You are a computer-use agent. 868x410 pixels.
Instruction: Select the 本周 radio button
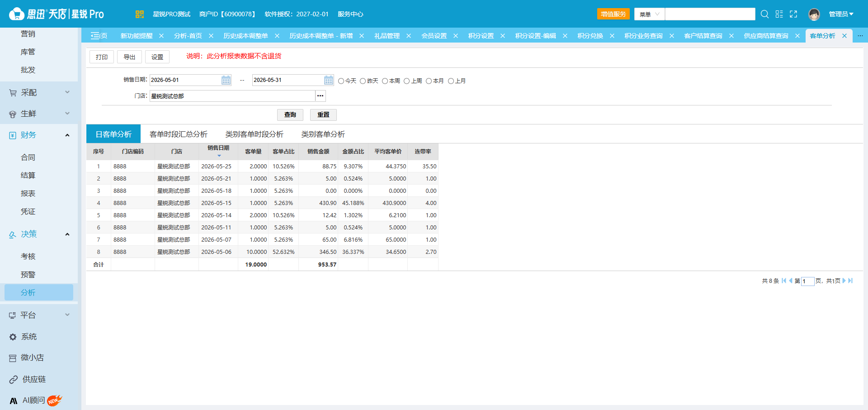pos(385,81)
